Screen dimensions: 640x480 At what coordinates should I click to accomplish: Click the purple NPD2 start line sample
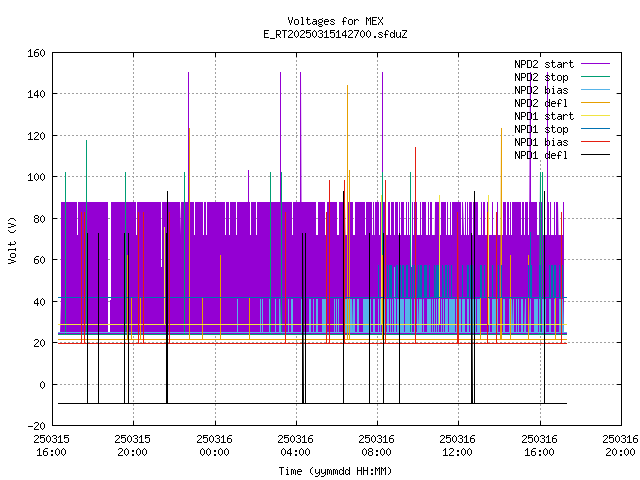pyautogui.click(x=595, y=64)
